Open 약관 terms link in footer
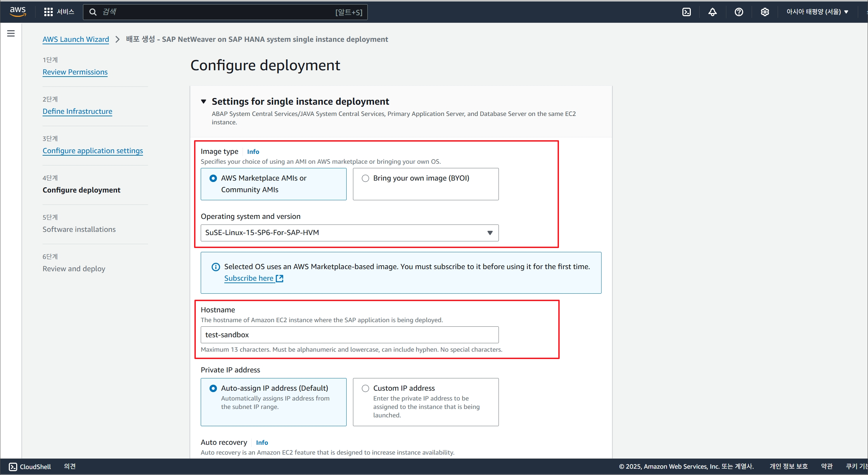This screenshot has height=475, width=868. coord(827,466)
